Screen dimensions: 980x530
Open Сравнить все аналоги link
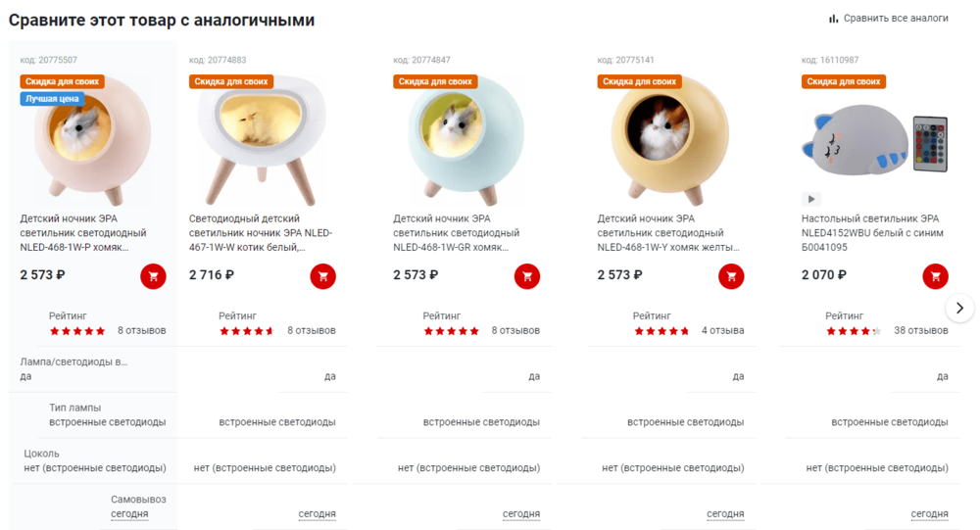coord(896,19)
